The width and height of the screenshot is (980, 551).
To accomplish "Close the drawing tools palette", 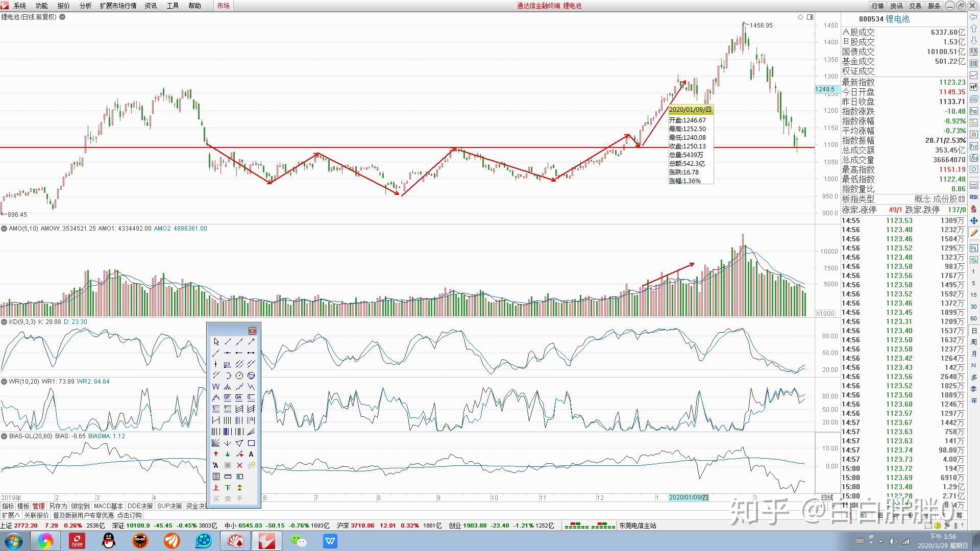I will coord(252,331).
